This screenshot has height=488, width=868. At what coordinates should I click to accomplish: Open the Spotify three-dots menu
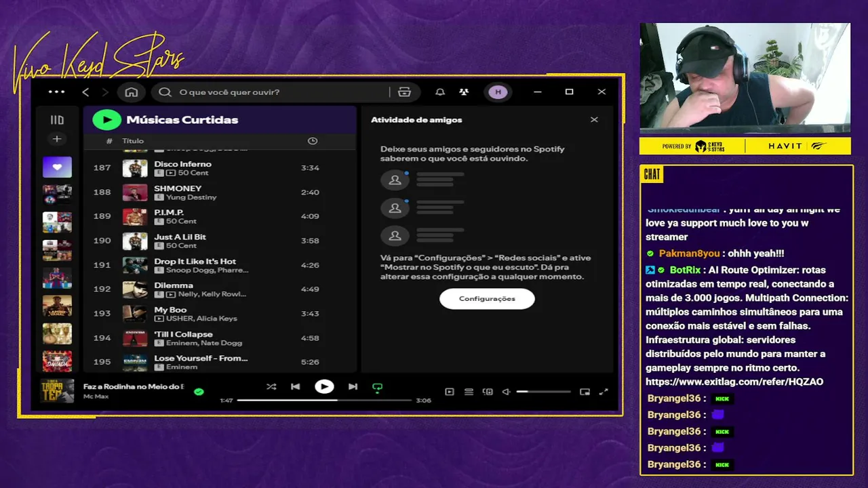coord(57,92)
